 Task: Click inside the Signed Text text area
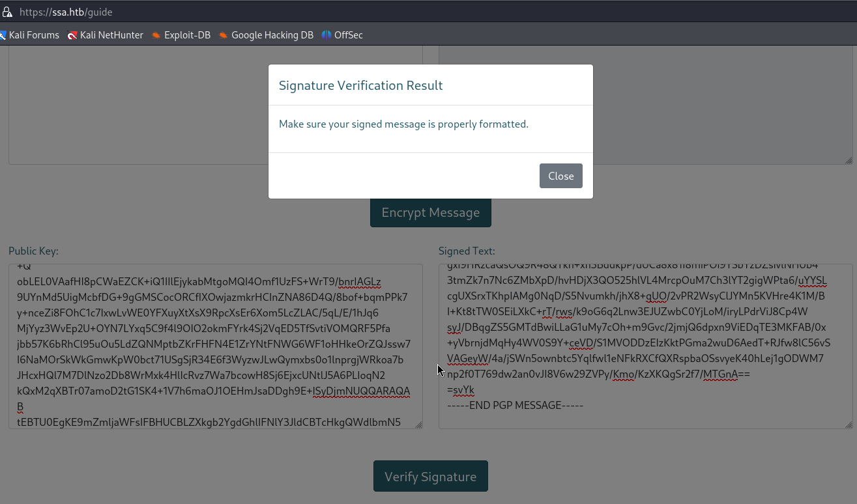click(x=645, y=346)
